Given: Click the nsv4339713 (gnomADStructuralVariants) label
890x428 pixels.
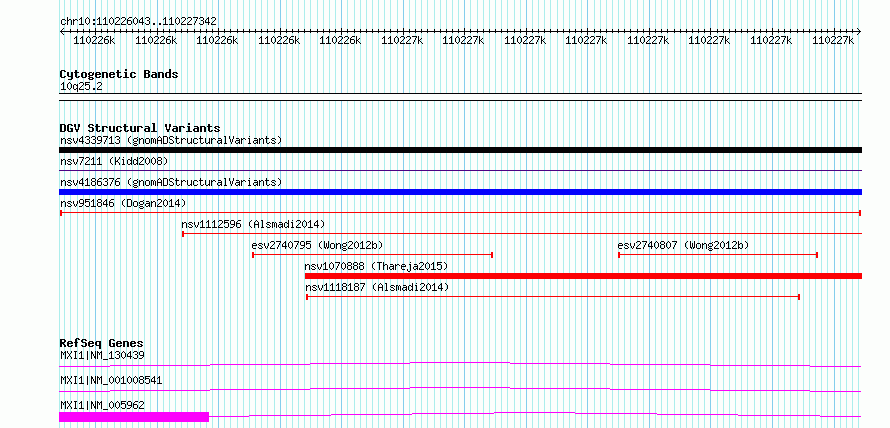Looking at the screenshot, I should point(171,140).
